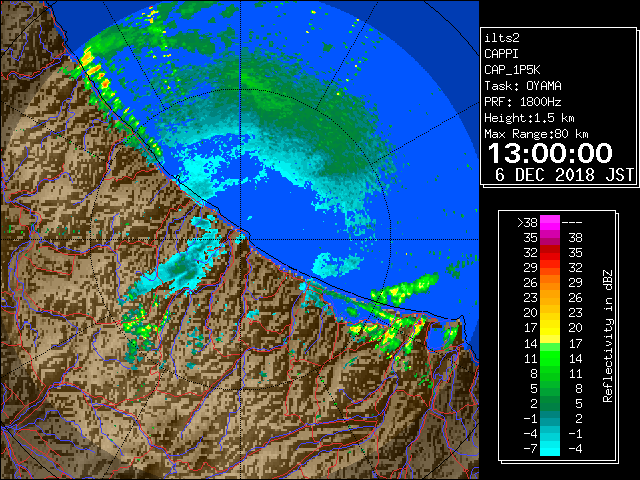This screenshot has width=640, height=480.
Task: Click the 13:00:00 timestamp
Action: click(550, 153)
